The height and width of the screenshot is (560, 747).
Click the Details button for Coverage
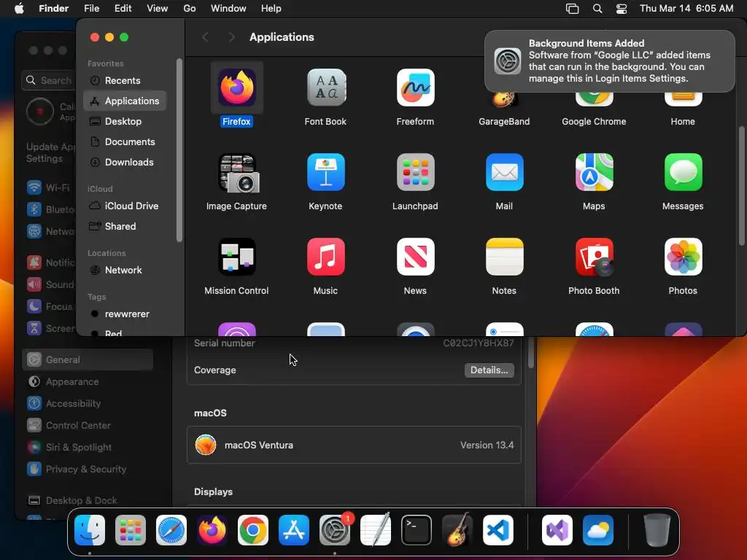(x=489, y=370)
